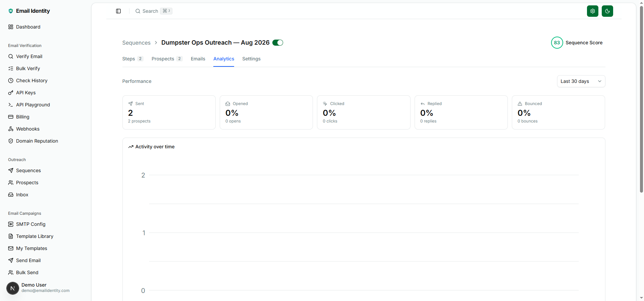
Task: Open Dashboard from the sidebar
Action: [24, 27]
